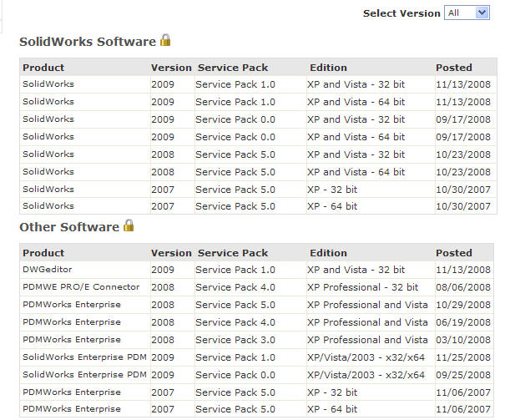Screen dimensions: 505x420
Task: Click 'XP - 32 bit' edition in PDMWorks Enterprise 2007 row
Action: (332, 392)
